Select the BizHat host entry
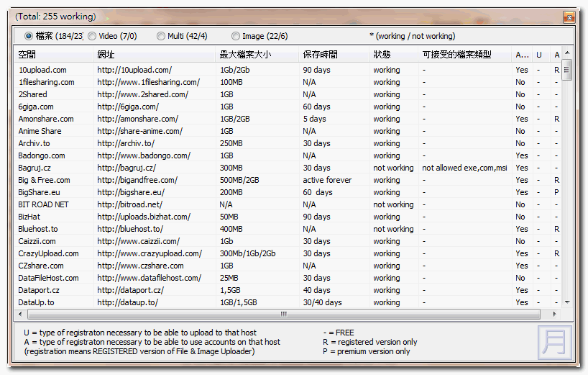588x375 pixels. (x=29, y=217)
